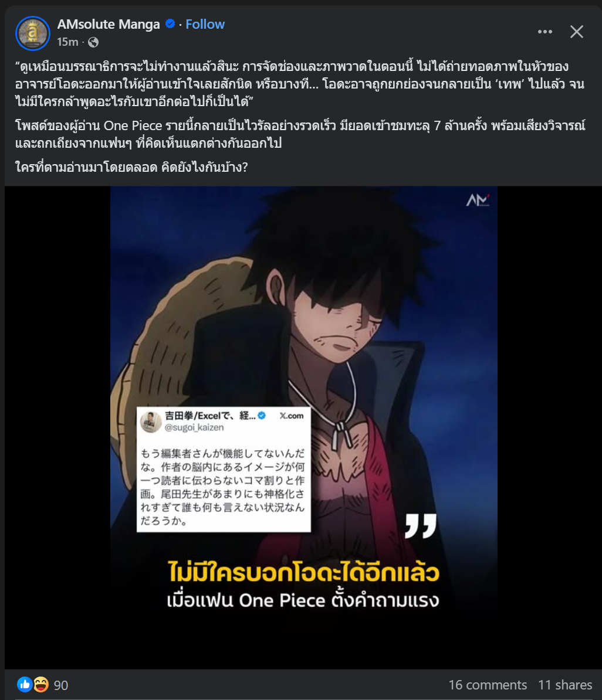Click the tweet author avatar in card
The width and height of the screenshot is (602, 700).
[151, 422]
